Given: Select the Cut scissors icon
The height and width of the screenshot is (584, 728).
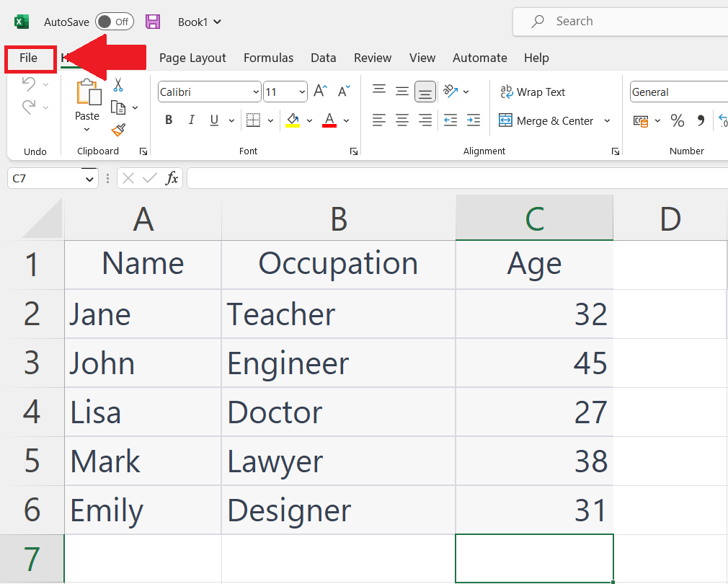Looking at the screenshot, I should click(118, 85).
